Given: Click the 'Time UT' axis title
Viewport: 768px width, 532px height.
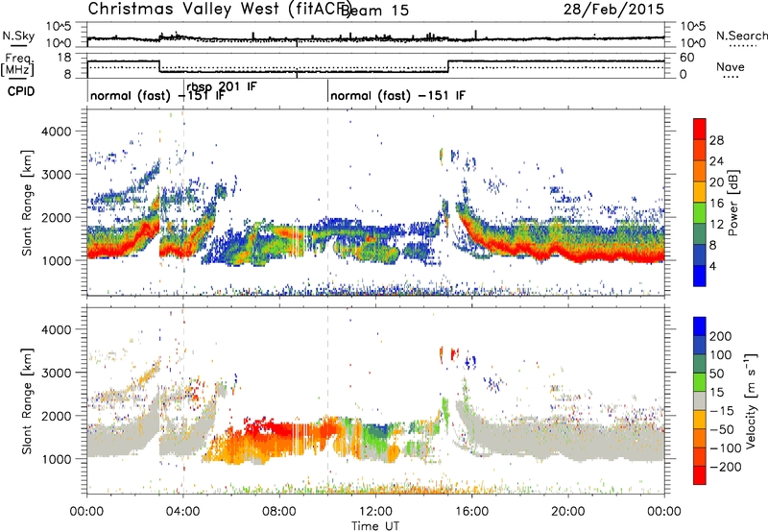Looking at the screenshot, I should tap(375, 525).
